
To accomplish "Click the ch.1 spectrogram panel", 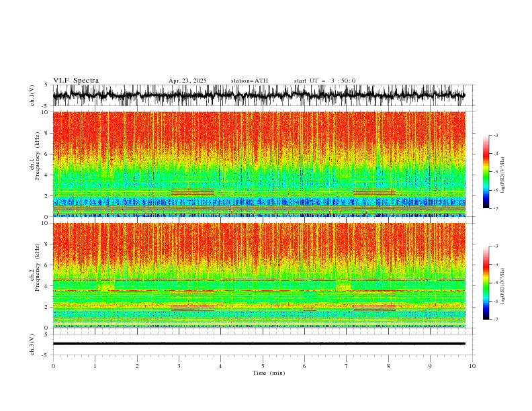I will tap(259, 164).
